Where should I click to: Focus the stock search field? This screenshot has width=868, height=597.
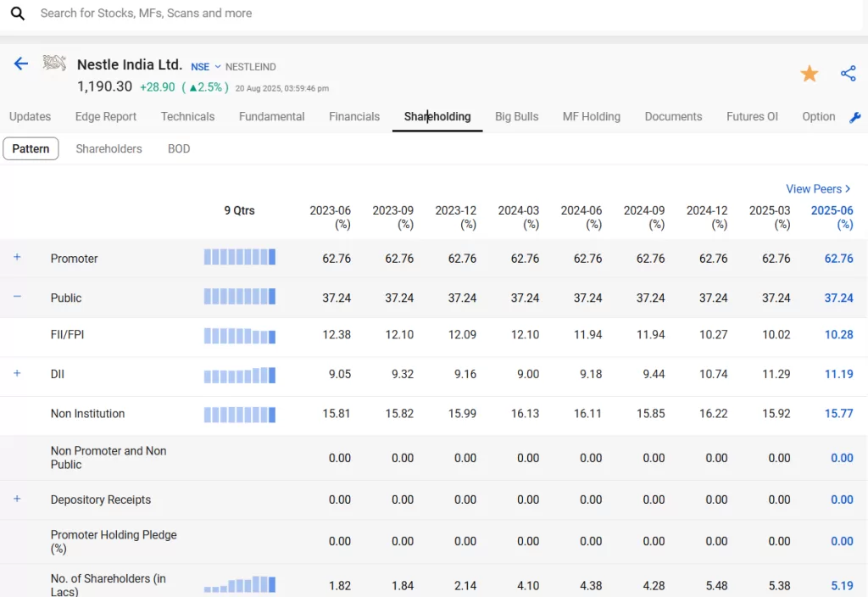431,14
